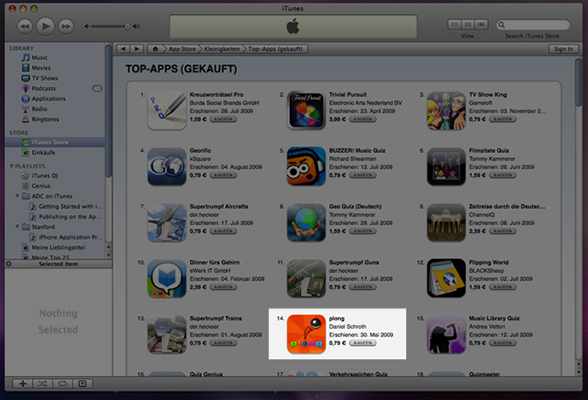Click the sidebar vertical scrollbar

(108, 111)
